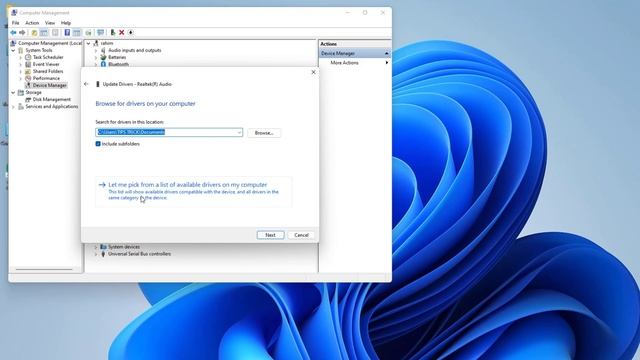The width and height of the screenshot is (640, 360).
Task: Click the blue Back arrow in the toolbar
Action: point(13,33)
